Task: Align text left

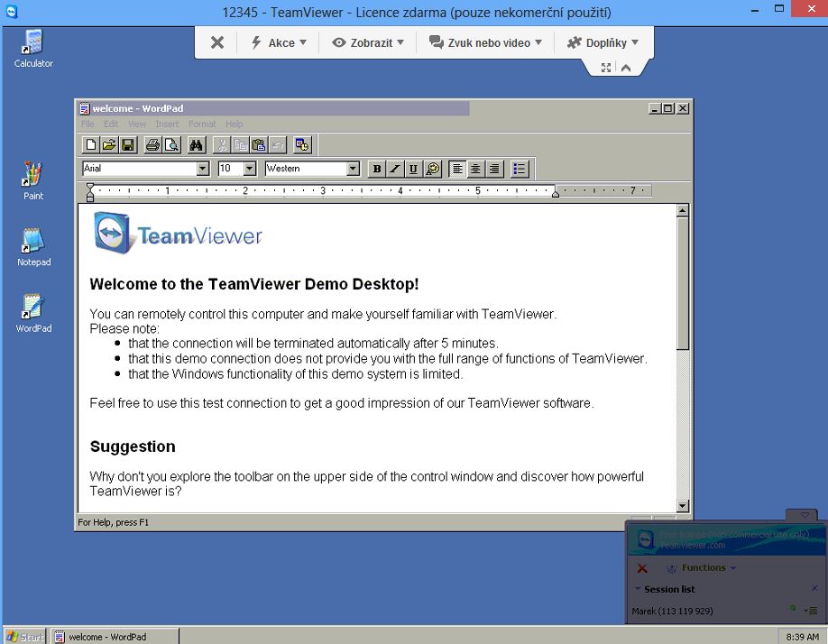Action: 457,169
